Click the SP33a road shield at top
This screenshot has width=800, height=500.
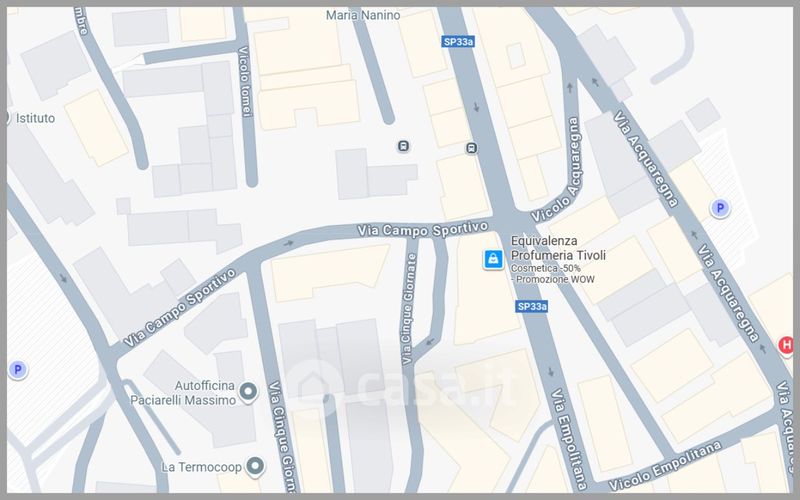(x=457, y=42)
